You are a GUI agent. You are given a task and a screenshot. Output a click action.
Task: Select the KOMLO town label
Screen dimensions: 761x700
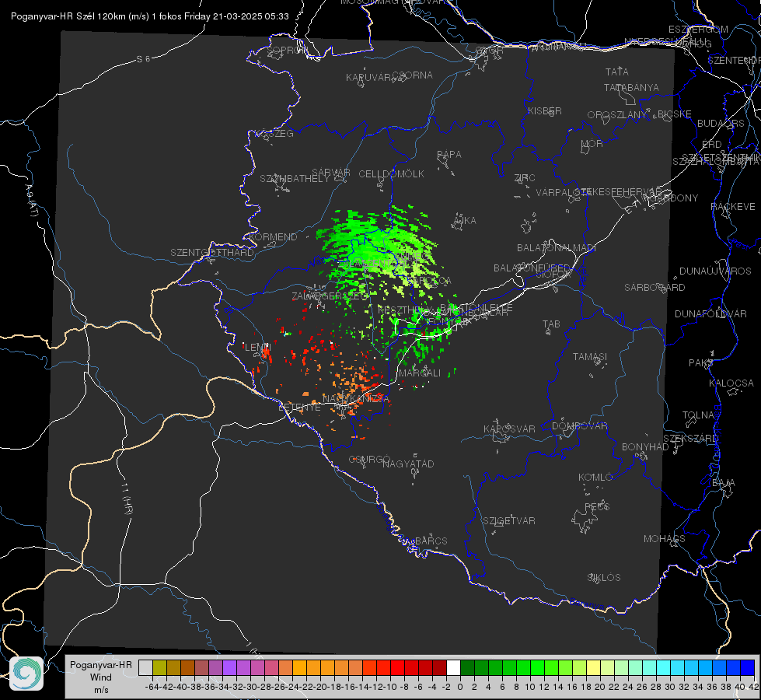pos(595,477)
